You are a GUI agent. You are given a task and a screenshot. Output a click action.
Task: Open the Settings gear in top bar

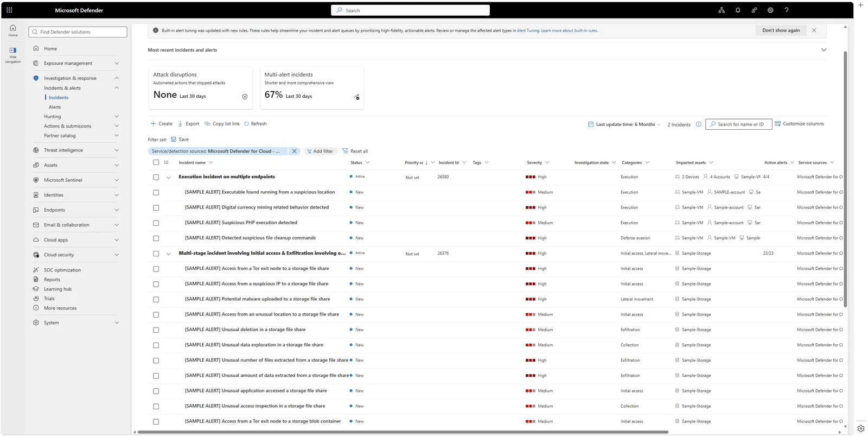click(770, 10)
